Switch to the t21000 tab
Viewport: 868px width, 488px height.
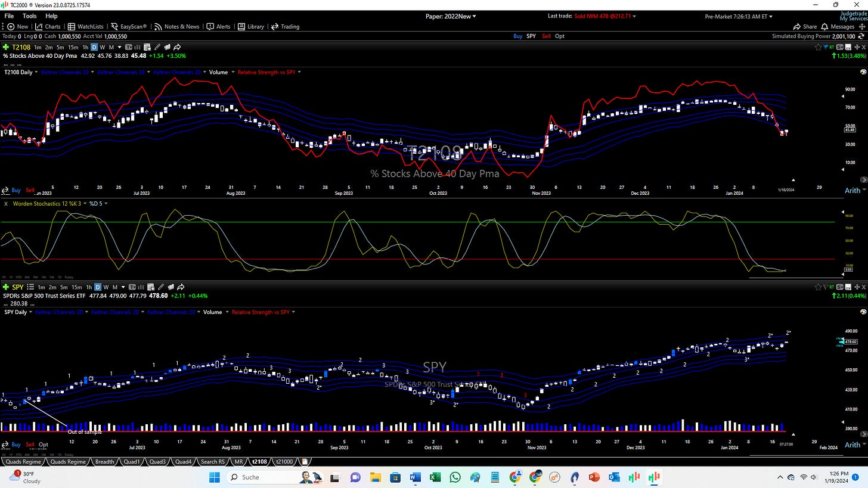click(x=283, y=462)
